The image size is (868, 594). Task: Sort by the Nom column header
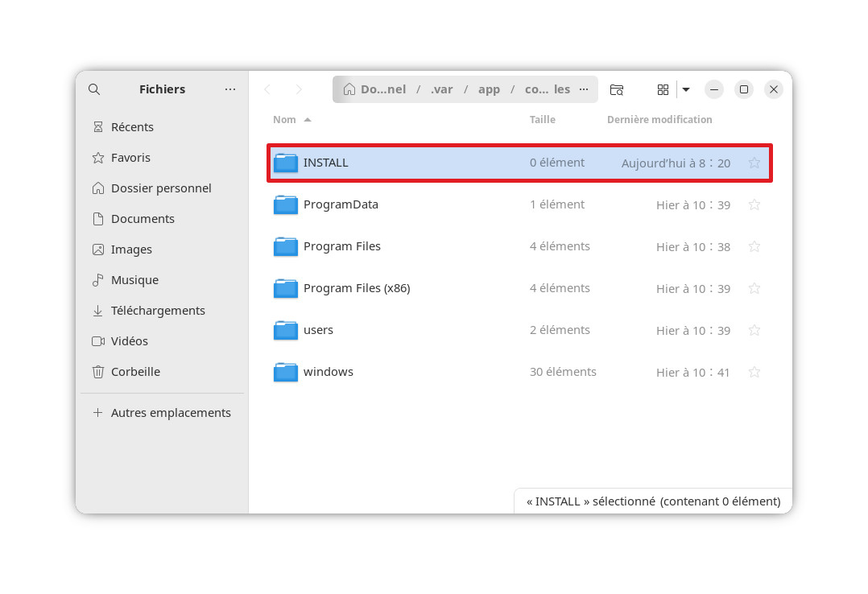(x=285, y=120)
